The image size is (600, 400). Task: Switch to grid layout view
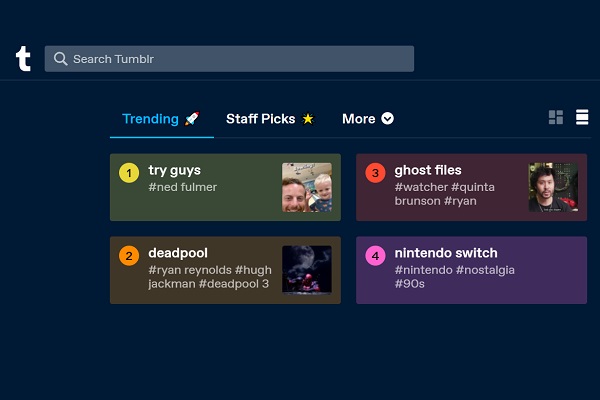pyautogui.click(x=556, y=117)
